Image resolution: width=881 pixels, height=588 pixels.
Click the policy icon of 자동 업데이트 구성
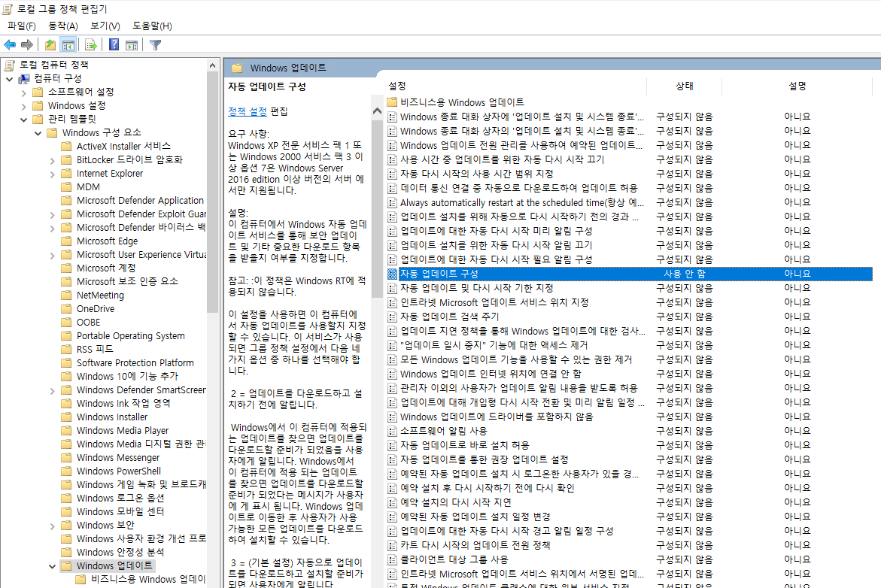click(392, 274)
